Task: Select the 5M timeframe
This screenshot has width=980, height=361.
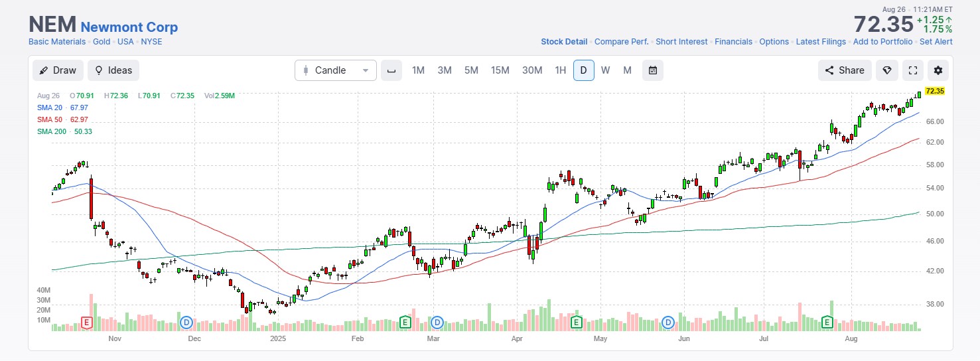Action: click(x=471, y=70)
